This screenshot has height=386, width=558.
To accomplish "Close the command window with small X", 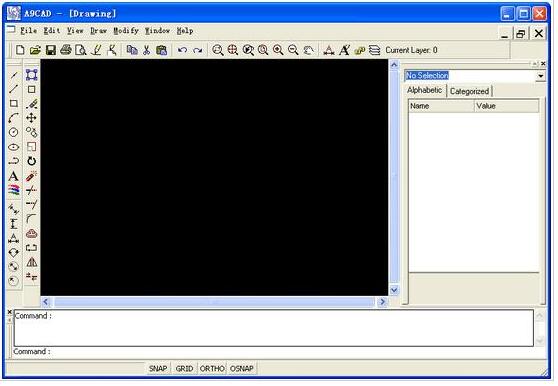I will click(x=10, y=312).
